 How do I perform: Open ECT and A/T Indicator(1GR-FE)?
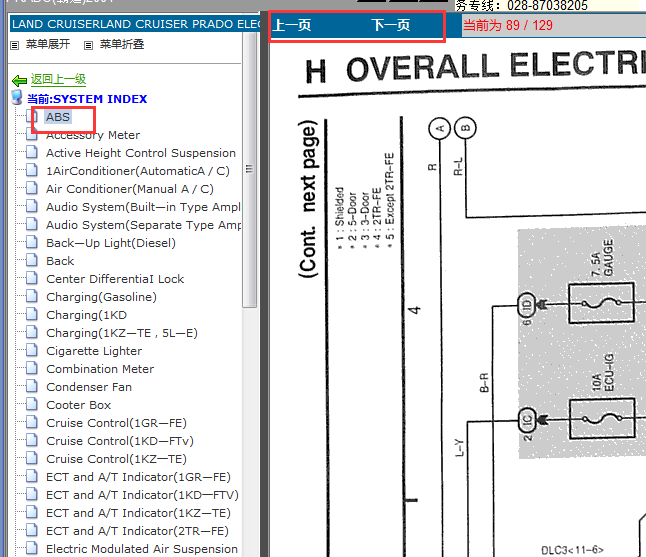click(x=138, y=477)
